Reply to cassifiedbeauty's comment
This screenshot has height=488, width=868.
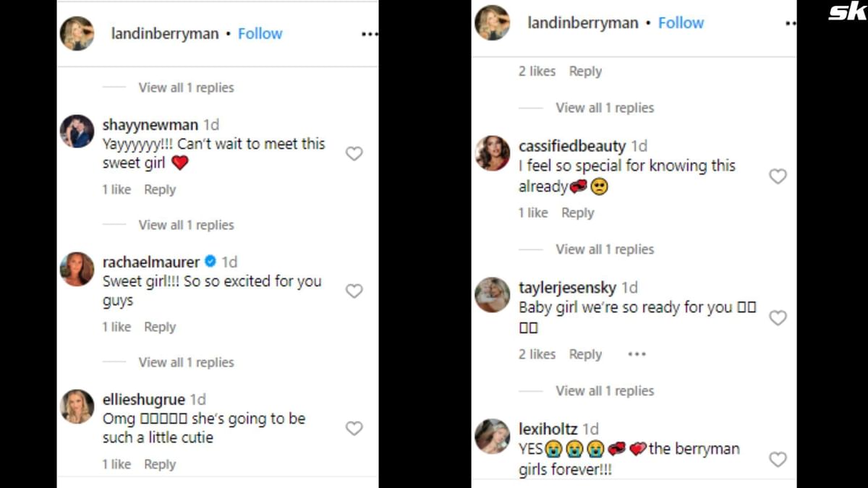[x=577, y=213]
